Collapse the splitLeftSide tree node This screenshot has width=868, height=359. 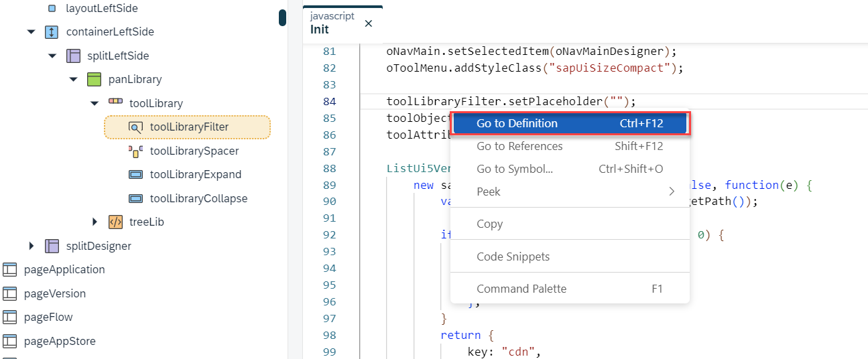point(52,56)
